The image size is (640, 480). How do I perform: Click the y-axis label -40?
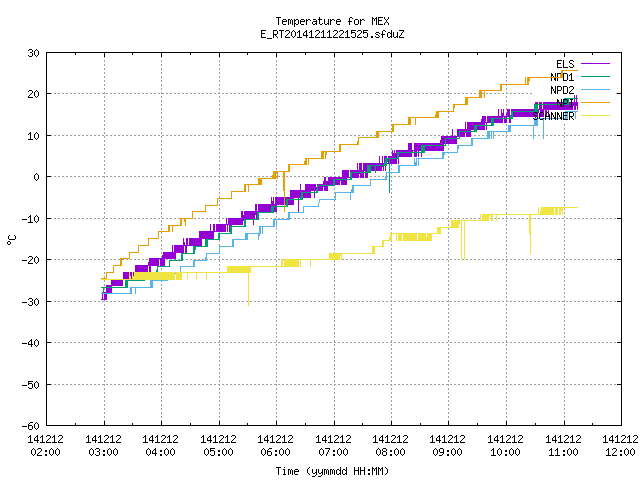31,343
